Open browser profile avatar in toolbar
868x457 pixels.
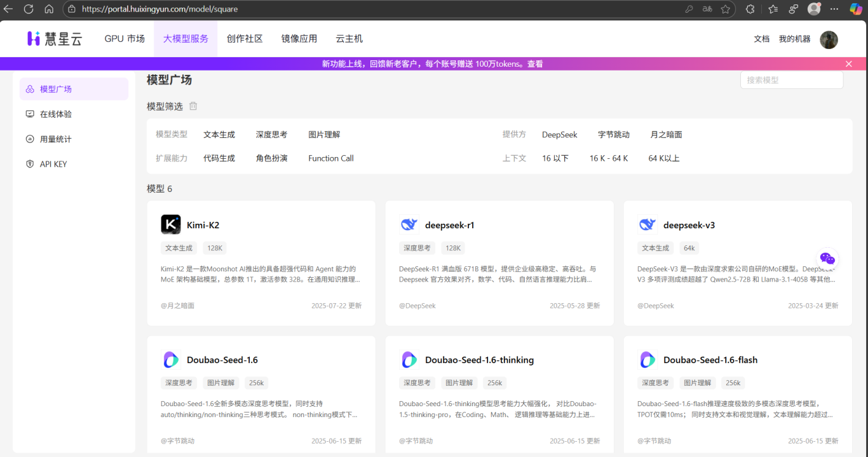pyautogui.click(x=814, y=9)
